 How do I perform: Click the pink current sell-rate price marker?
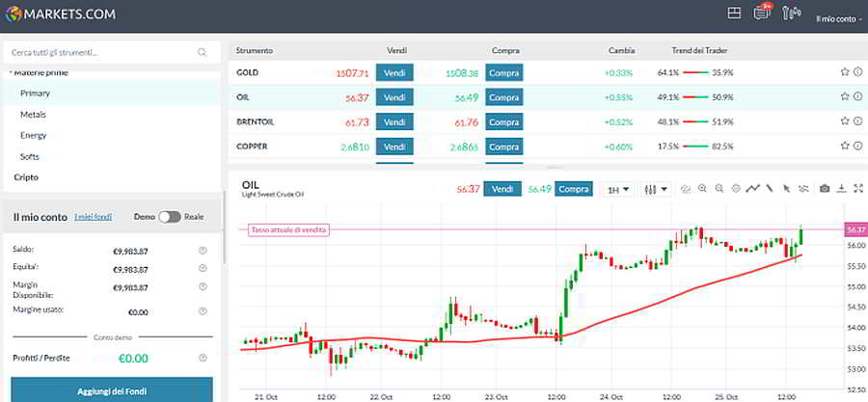(854, 230)
